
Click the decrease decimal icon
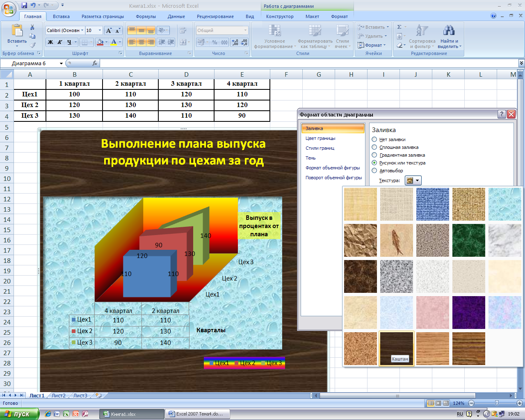(x=244, y=42)
